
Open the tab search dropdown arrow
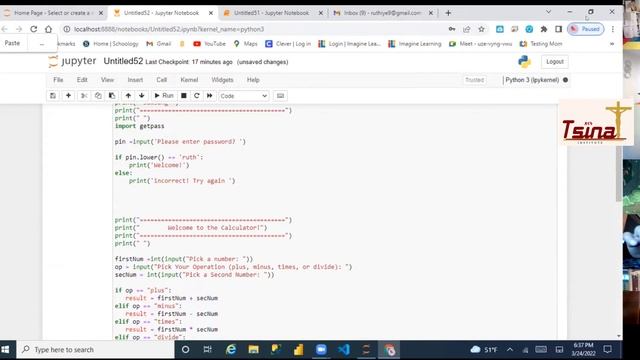(549, 12)
